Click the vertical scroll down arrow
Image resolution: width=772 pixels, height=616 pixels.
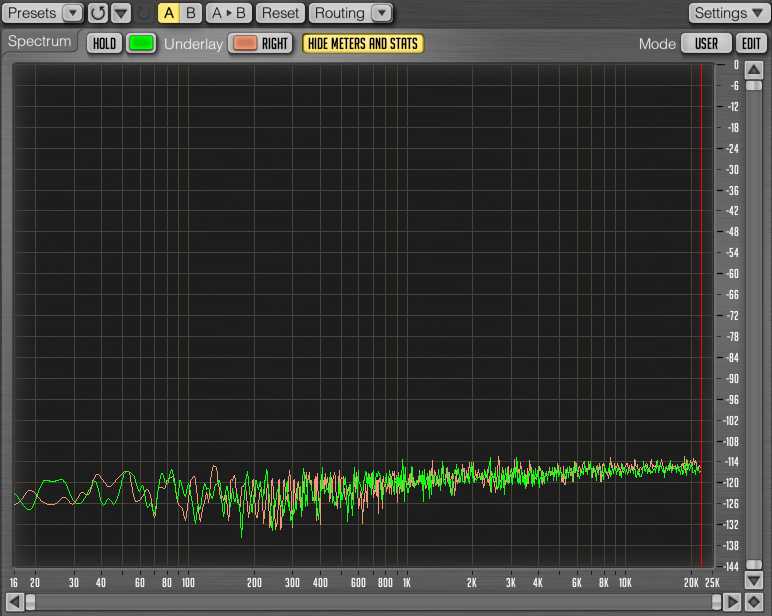point(754,580)
